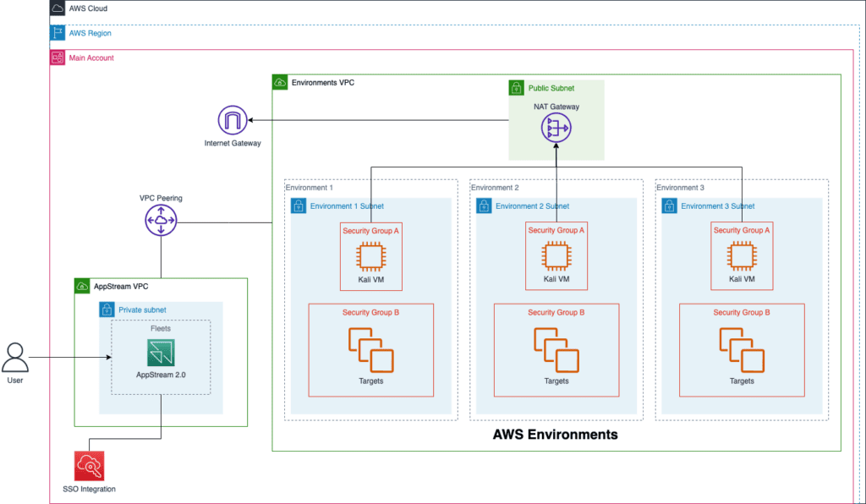Click the Main Account icon
866x504 pixels.
(x=58, y=58)
